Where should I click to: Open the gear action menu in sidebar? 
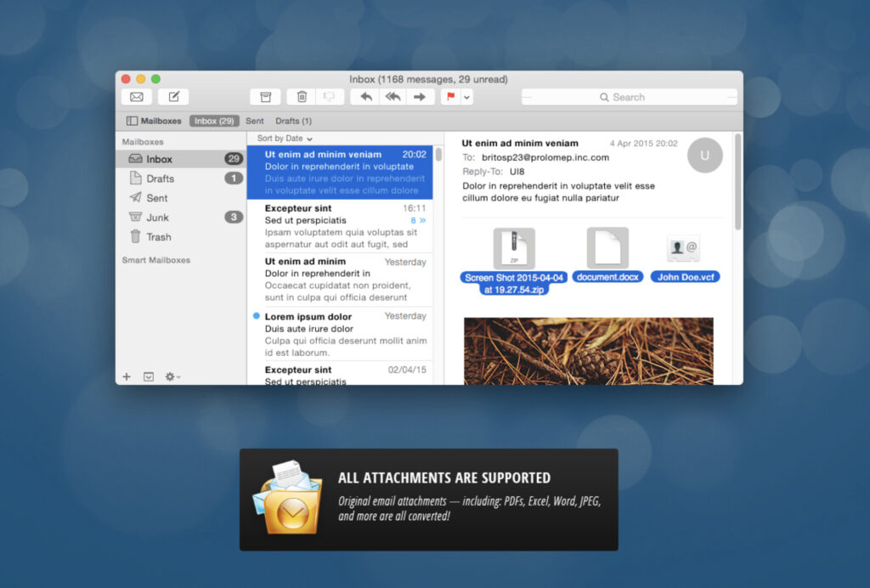(x=172, y=376)
